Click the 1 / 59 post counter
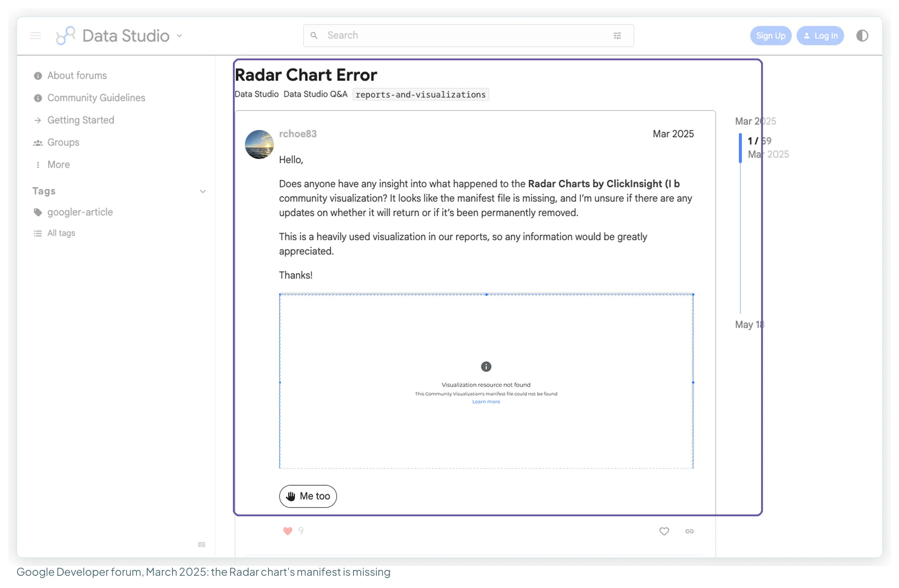Screen dimensions: 899x588 [759, 141]
